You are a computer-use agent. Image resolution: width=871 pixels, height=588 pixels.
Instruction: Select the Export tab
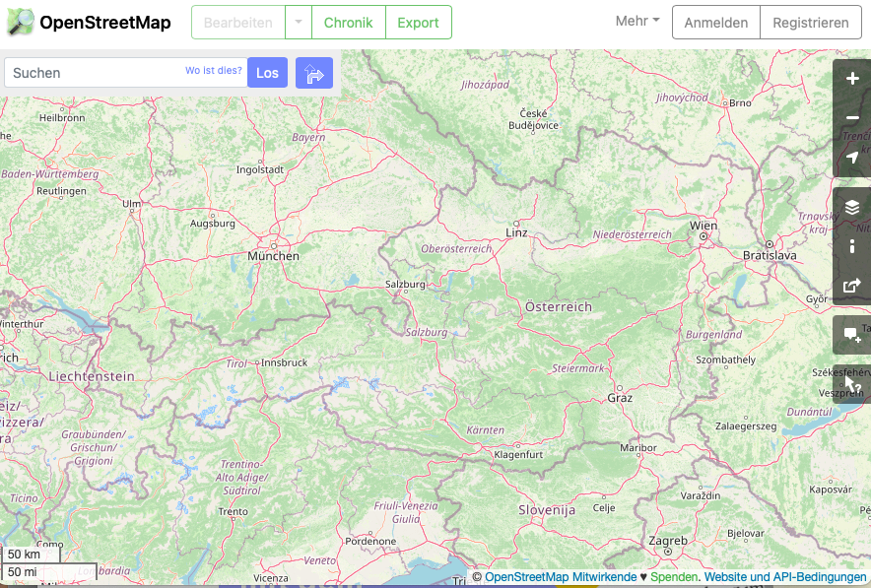coord(418,22)
